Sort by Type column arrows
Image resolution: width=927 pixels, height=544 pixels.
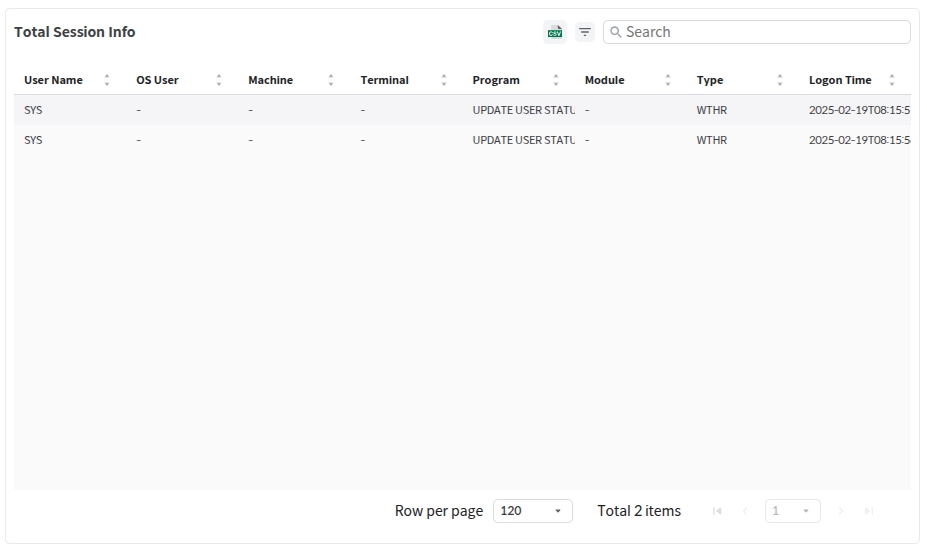(780, 80)
